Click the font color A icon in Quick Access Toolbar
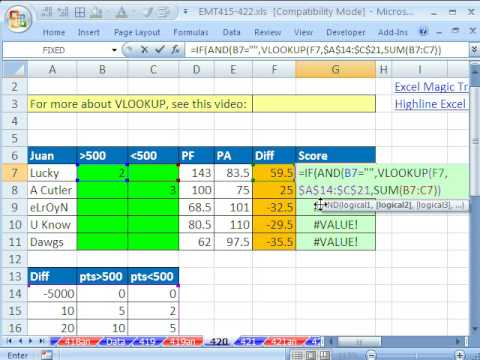This screenshot has width=480, height=360. (x=121, y=13)
